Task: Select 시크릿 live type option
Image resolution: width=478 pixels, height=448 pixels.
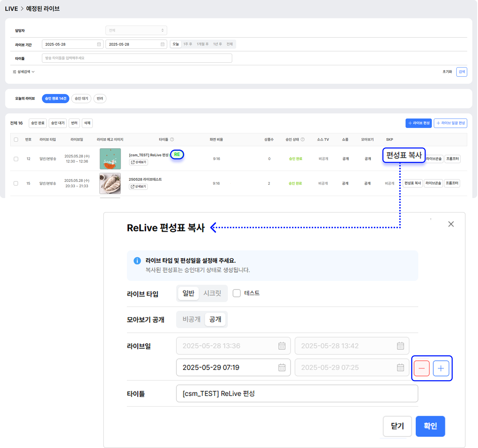Action: tap(212, 293)
